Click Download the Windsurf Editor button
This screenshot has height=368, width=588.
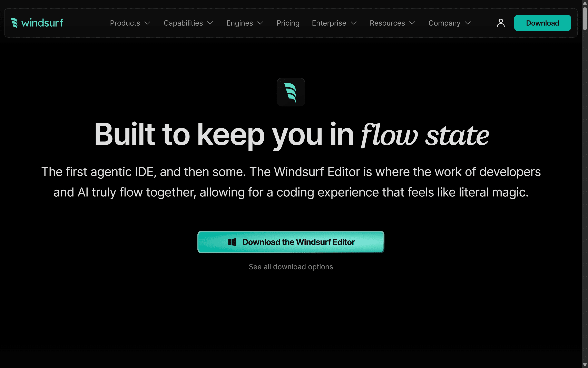coord(291,242)
